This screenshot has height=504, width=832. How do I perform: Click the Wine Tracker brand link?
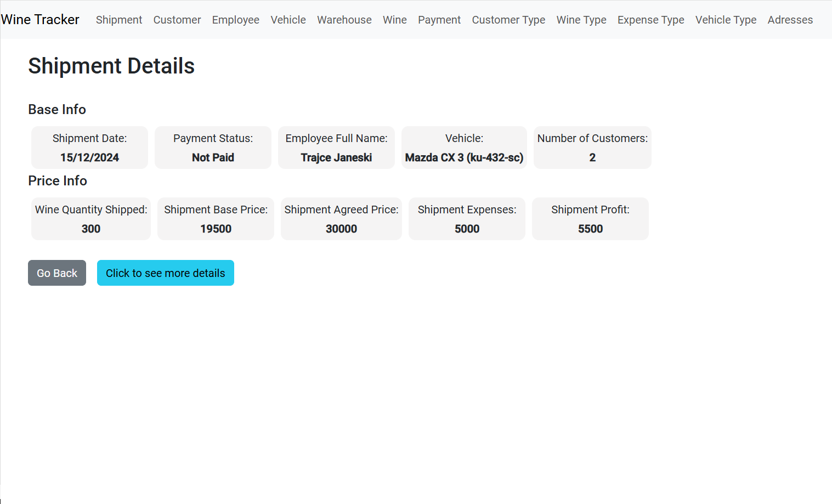click(x=40, y=20)
